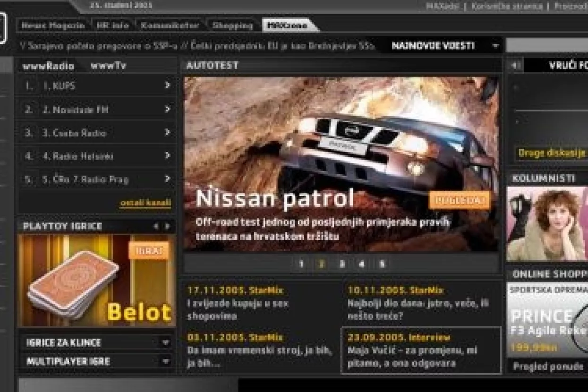Open the Pregled ponude link

(548, 366)
